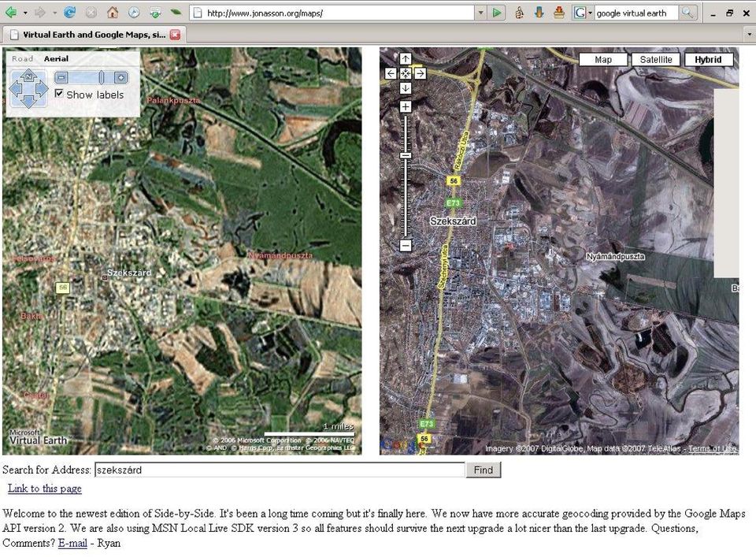Pan Virtual Earth map south
Image resolution: width=756 pixels, height=557 pixels.
click(28, 101)
